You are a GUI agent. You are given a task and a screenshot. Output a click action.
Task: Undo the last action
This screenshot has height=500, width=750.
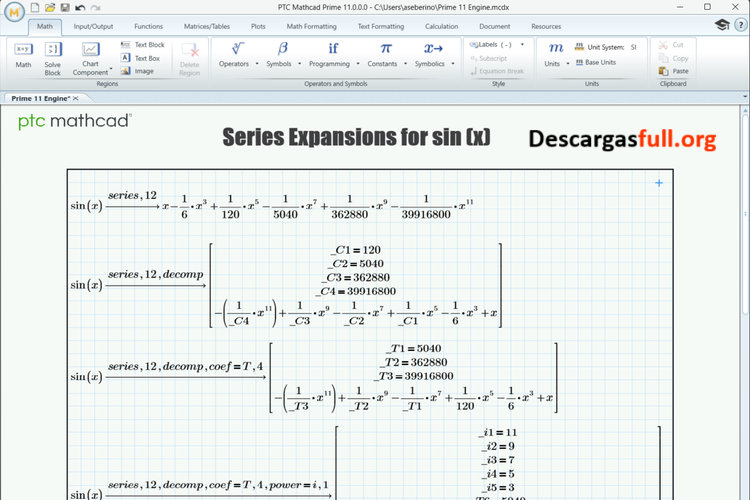click(80, 7)
